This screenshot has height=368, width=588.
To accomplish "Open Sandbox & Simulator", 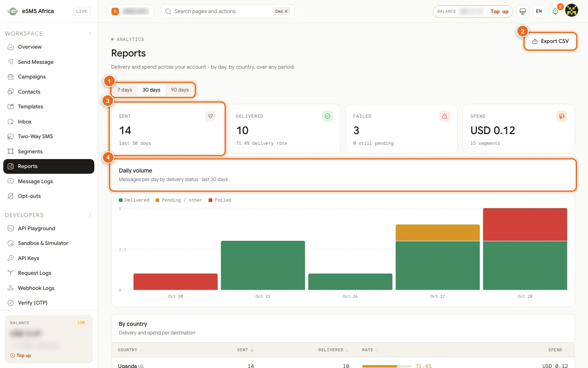I will coord(49,243).
